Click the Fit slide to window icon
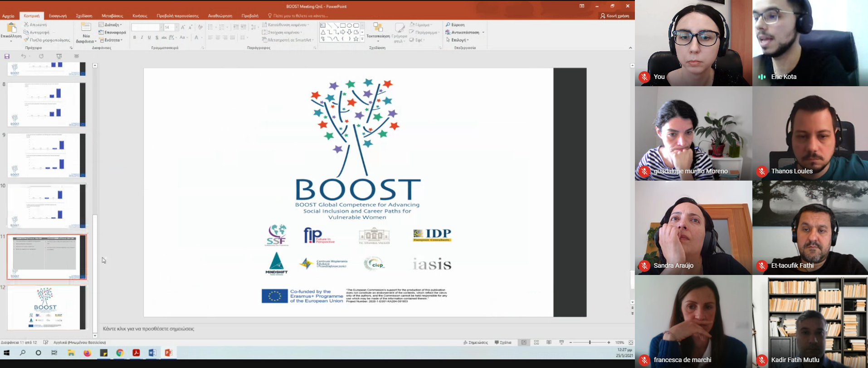 (x=631, y=343)
